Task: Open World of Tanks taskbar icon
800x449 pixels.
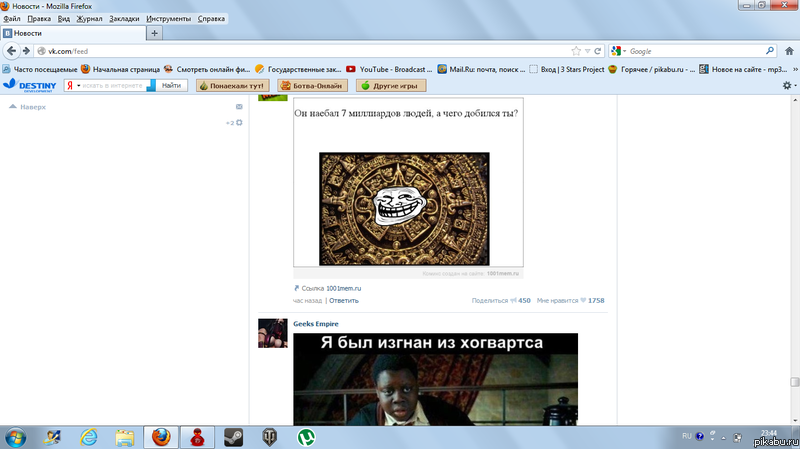Action: (x=269, y=438)
